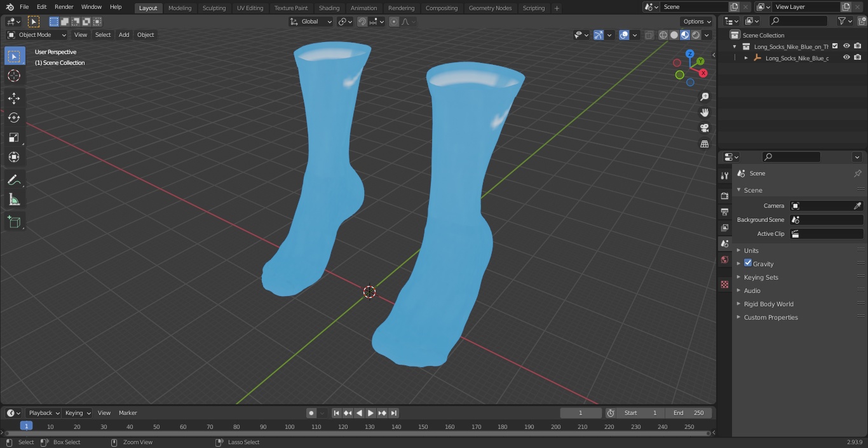Image resolution: width=868 pixels, height=448 pixels.
Task: Play the animation forward
Action: (x=371, y=413)
